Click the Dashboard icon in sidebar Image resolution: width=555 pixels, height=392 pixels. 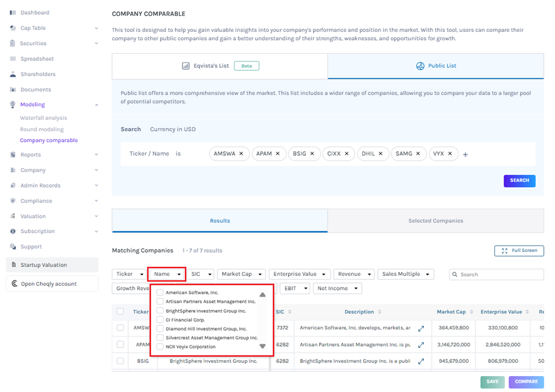tap(13, 12)
